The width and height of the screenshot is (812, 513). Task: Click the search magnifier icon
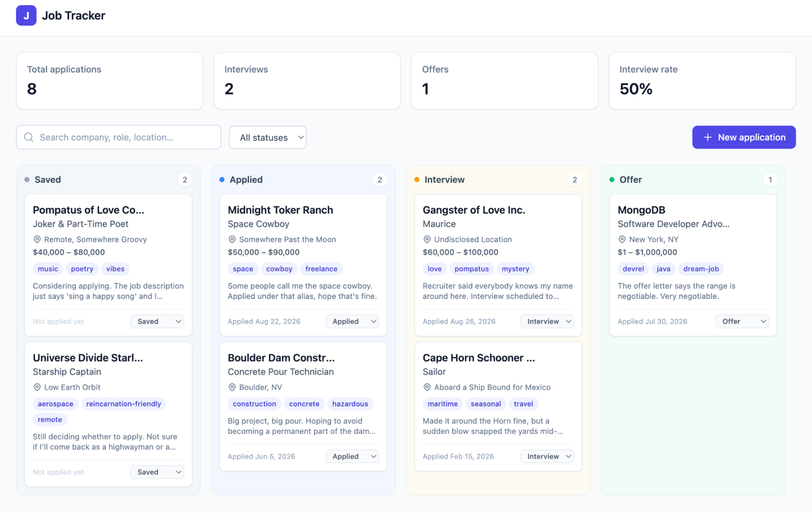click(29, 137)
